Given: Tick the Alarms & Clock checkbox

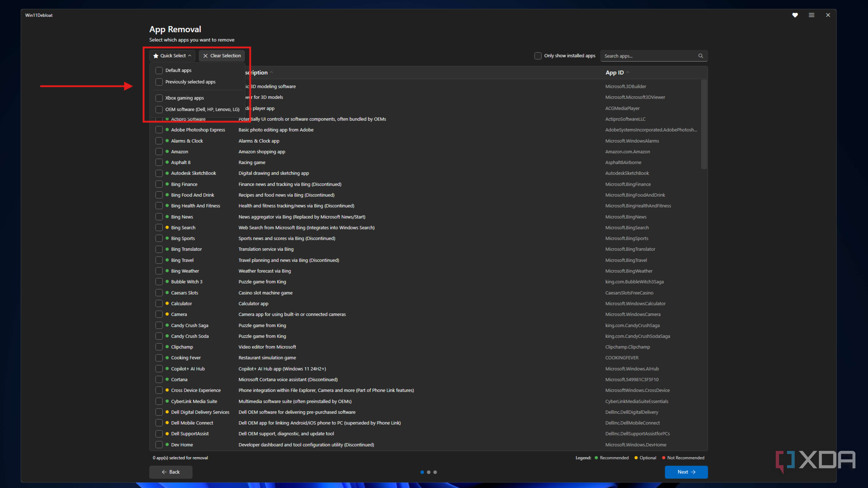Looking at the screenshot, I should 159,141.
